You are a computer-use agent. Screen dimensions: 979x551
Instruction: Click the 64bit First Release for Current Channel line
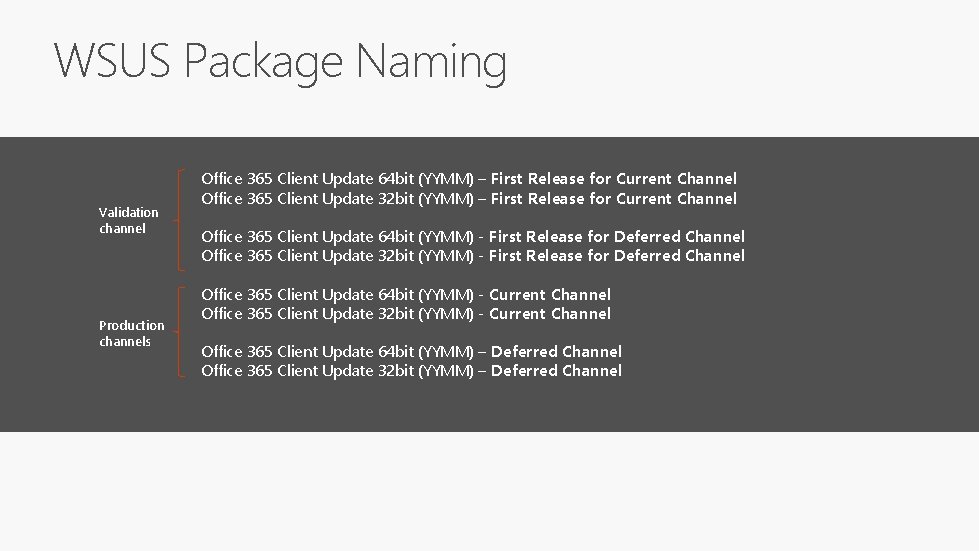(468, 179)
